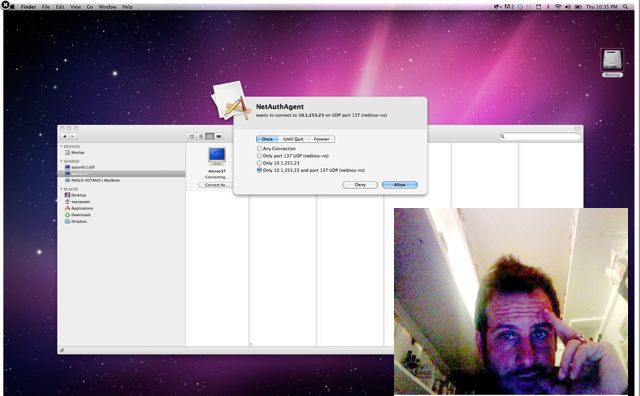
Task: Select micros37 in the SHARED sidebar
Action: pos(122,174)
